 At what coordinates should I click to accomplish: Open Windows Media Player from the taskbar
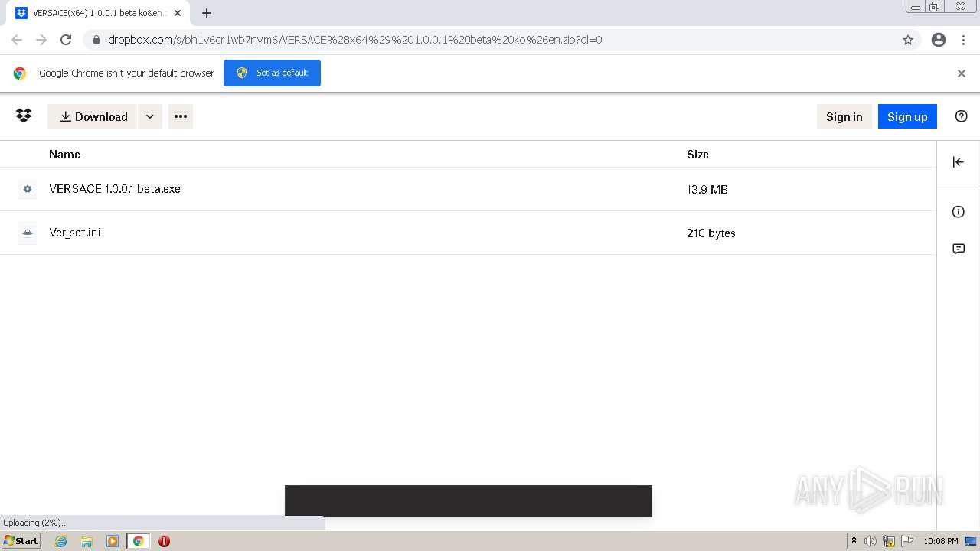[113, 541]
